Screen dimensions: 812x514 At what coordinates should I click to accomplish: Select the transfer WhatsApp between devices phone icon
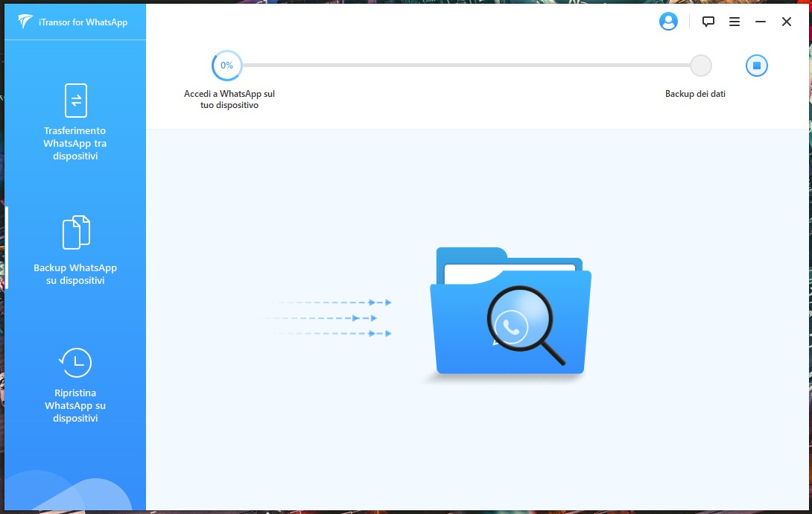pyautogui.click(x=75, y=101)
